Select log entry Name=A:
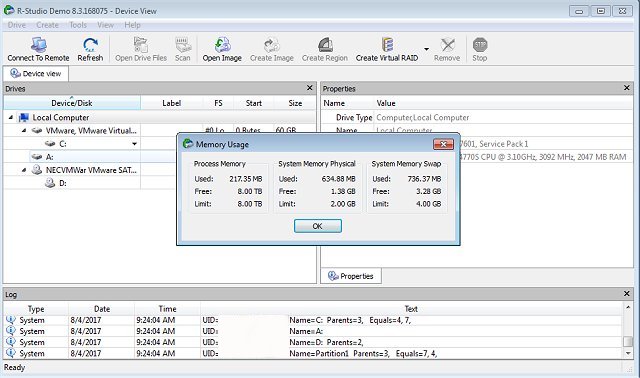The width and height of the screenshot is (640, 378). tap(313, 331)
